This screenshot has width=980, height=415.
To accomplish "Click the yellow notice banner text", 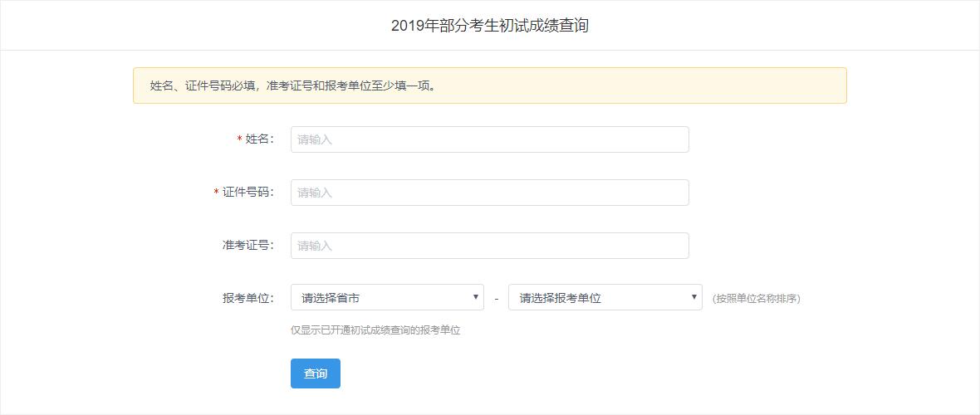I will coord(292,85).
